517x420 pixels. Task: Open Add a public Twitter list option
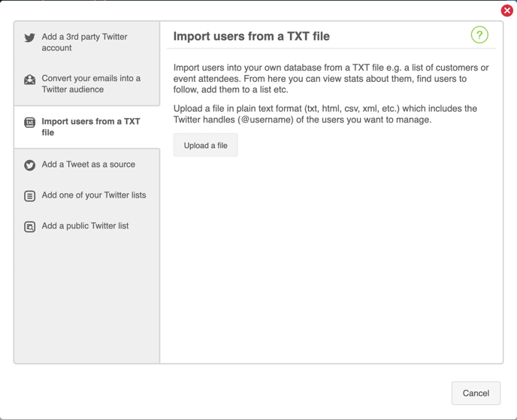87,226
